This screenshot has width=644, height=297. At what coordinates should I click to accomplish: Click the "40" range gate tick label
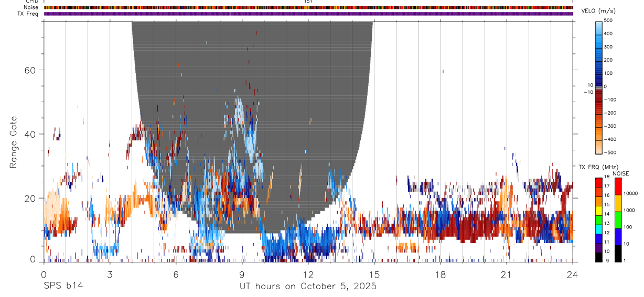tap(30, 134)
